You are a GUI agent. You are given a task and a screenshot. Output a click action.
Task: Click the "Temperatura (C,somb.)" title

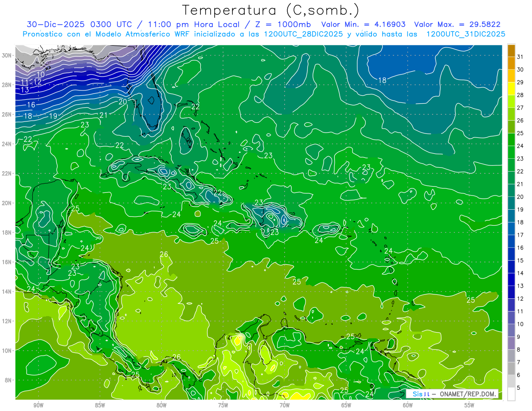click(x=270, y=10)
